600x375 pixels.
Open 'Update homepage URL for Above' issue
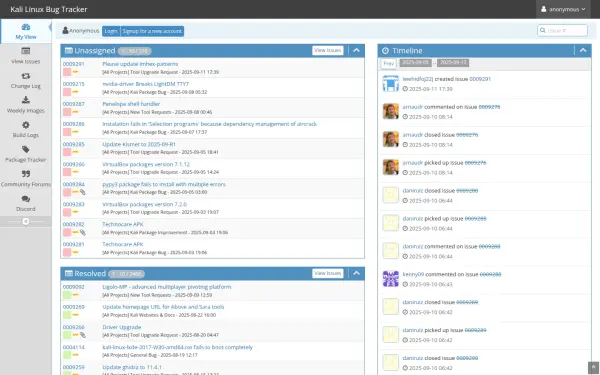[x=163, y=307]
